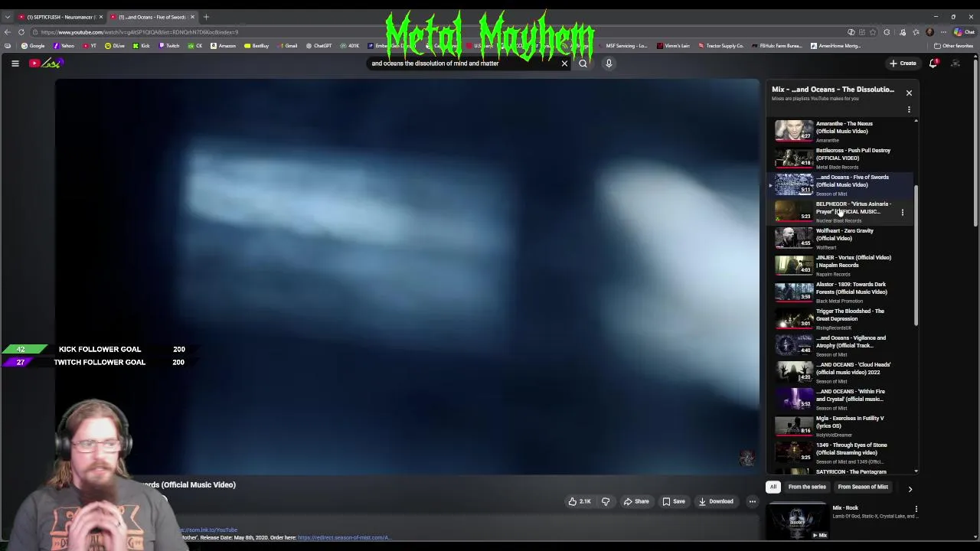Reload the current page

point(21,32)
